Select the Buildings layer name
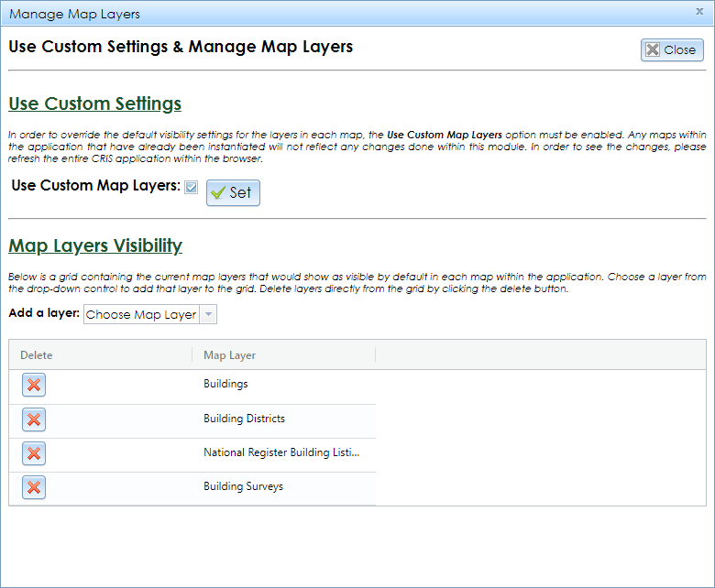Screen dimensions: 715x588 click(225, 384)
